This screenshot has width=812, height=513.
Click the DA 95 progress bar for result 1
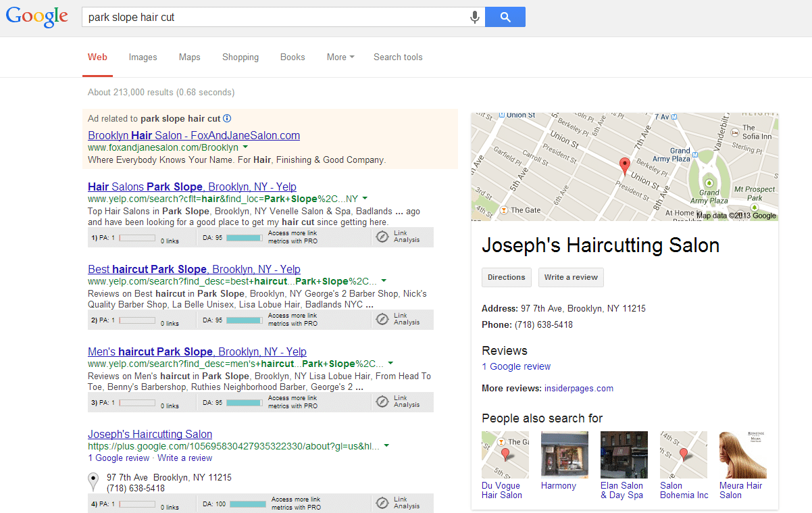click(244, 238)
